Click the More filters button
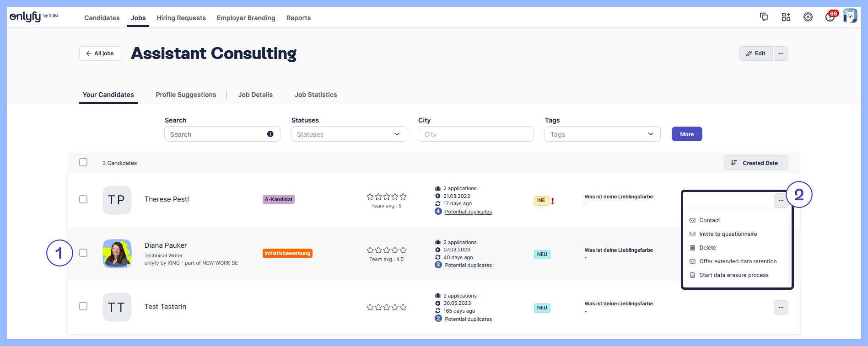This screenshot has height=346, width=868. point(686,134)
